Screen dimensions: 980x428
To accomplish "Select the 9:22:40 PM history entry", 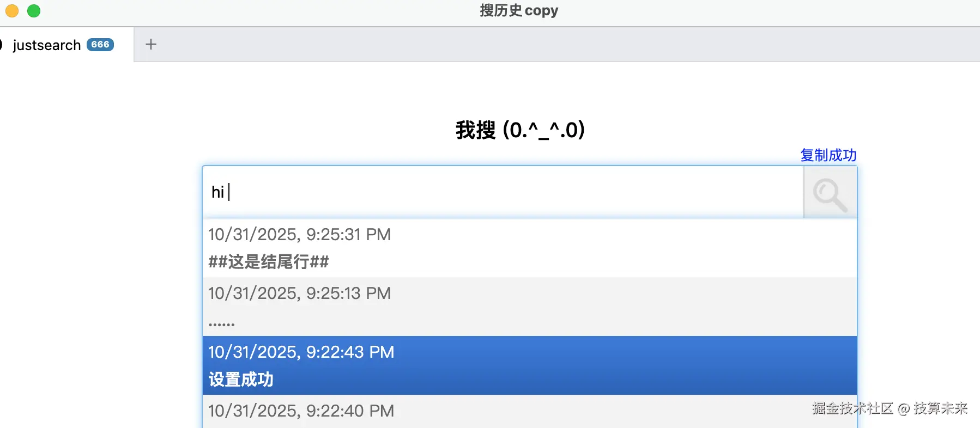I will [301, 411].
